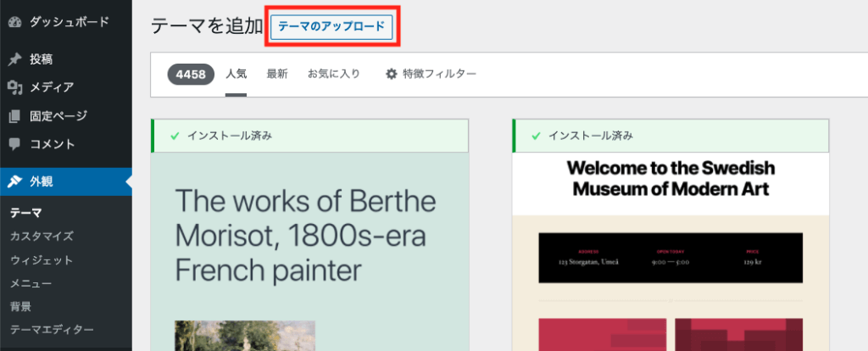
Task: Open カスタマイズ in the sidebar
Action: click(42, 237)
